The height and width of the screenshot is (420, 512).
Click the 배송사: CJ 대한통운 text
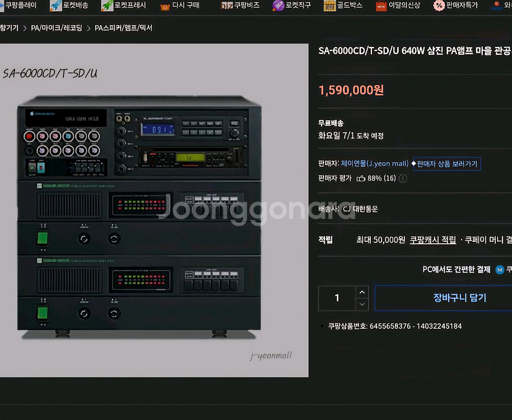click(348, 209)
